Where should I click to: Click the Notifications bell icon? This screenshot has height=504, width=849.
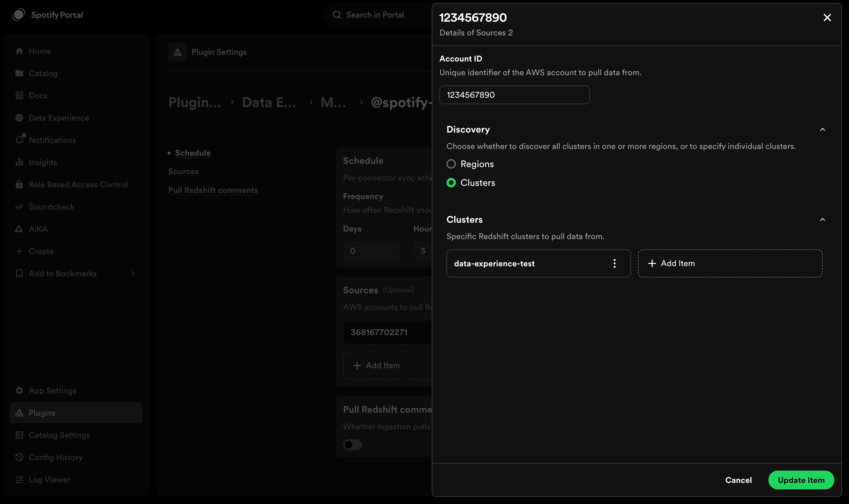pos(19,140)
